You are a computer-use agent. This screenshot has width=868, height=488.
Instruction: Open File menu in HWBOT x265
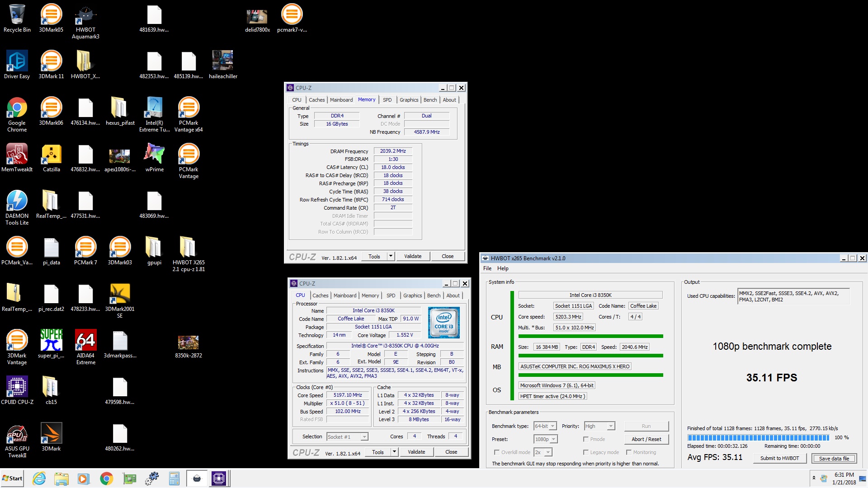(487, 268)
